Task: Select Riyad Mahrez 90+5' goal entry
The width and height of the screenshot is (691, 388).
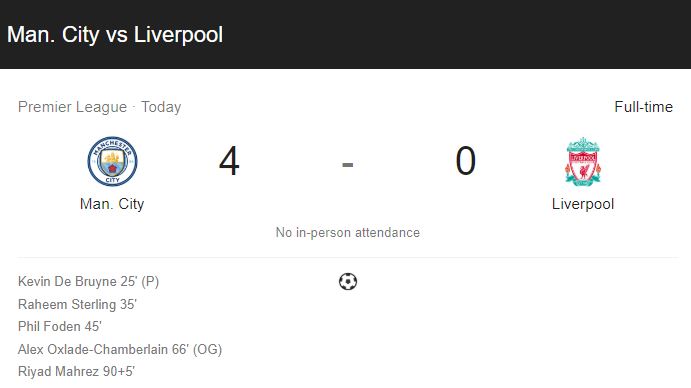Action: tap(76, 371)
